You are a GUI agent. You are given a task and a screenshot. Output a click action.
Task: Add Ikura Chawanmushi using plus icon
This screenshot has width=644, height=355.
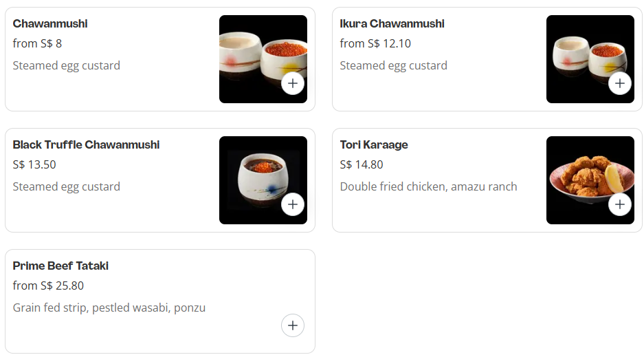(x=620, y=83)
